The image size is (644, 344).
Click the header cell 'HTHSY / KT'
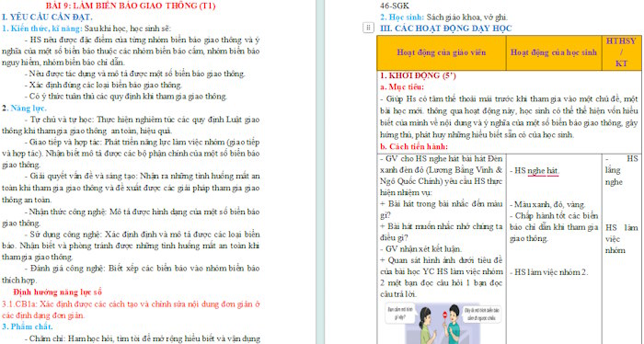[621, 52]
